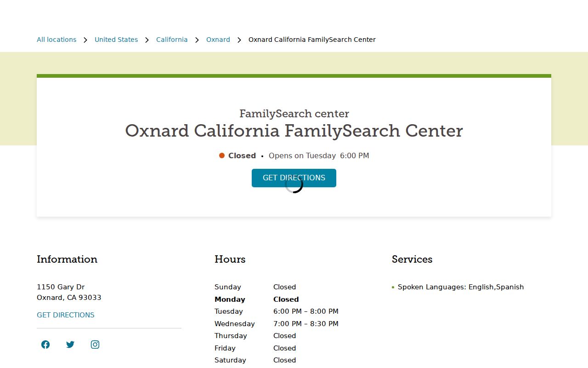Select the street address 1150 Gary Dr
Image resolution: width=588 pixels, height=368 pixels.
[x=61, y=287]
